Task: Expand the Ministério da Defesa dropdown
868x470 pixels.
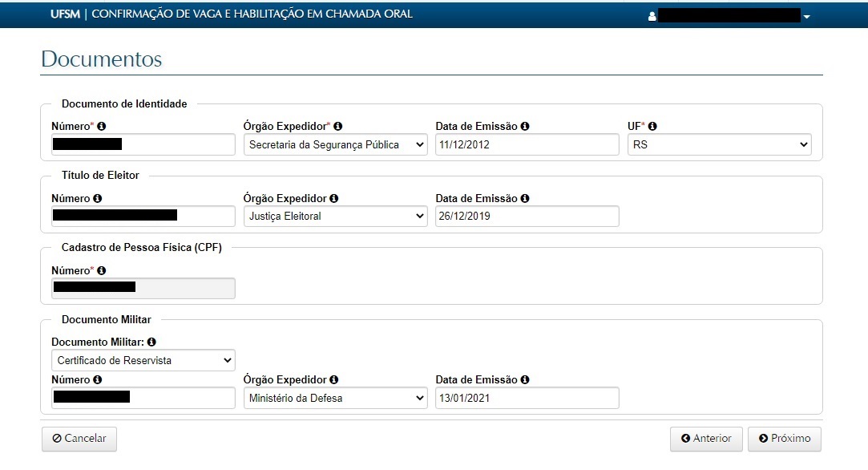Action: (x=335, y=398)
